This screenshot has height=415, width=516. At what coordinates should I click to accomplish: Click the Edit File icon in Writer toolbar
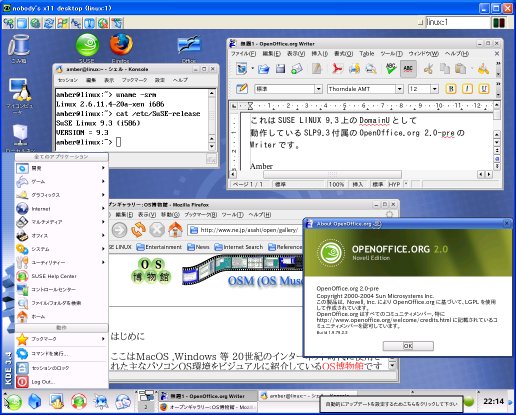pyautogui.click(x=316, y=69)
